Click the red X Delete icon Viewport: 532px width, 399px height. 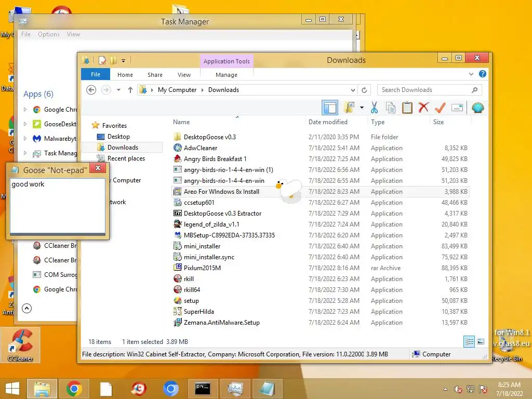point(423,108)
